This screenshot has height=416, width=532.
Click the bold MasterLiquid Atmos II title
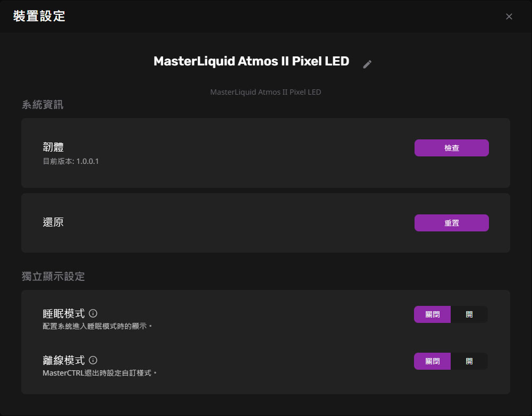tap(251, 61)
